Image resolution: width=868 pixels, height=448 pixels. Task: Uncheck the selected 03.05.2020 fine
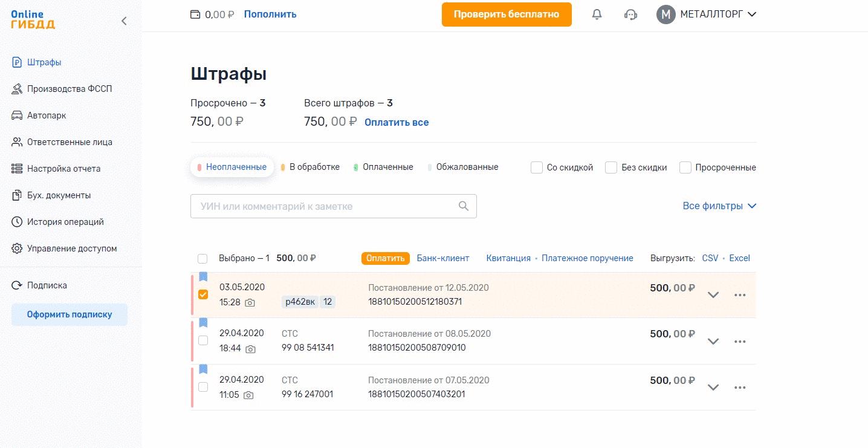pyautogui.click(x=203, y=294)
